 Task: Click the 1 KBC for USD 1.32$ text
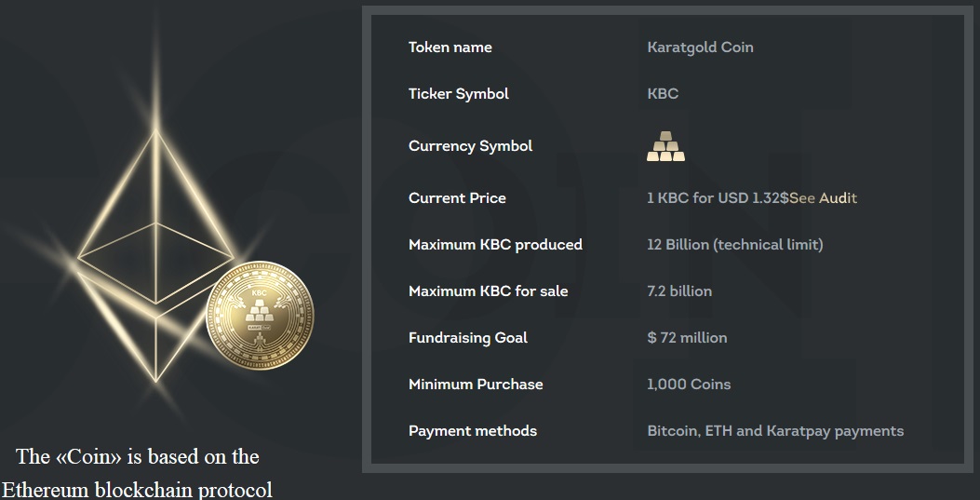point(718,198)
